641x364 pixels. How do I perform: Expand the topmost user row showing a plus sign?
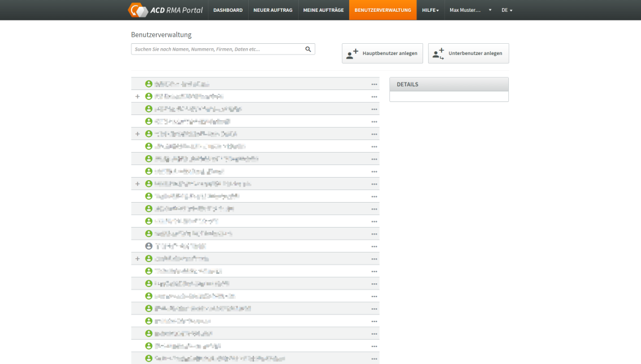(x=137, y=96)
